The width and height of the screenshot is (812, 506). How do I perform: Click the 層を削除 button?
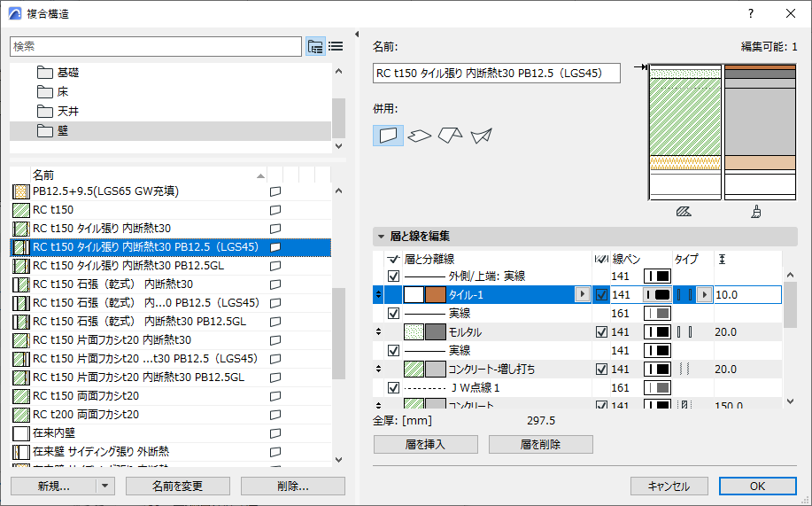[541, 444]
